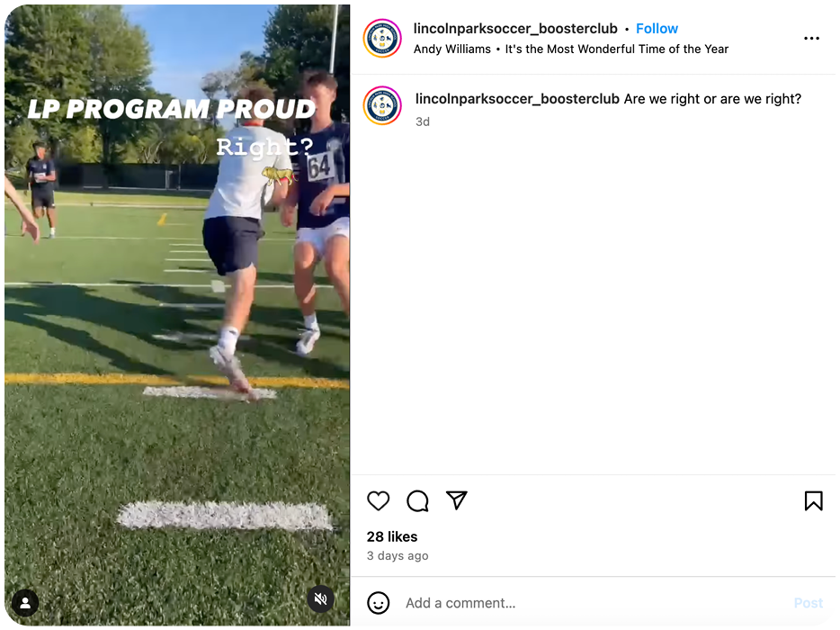Follow lincolnparksoccer_boosterclub

click(x=657, y=29)
